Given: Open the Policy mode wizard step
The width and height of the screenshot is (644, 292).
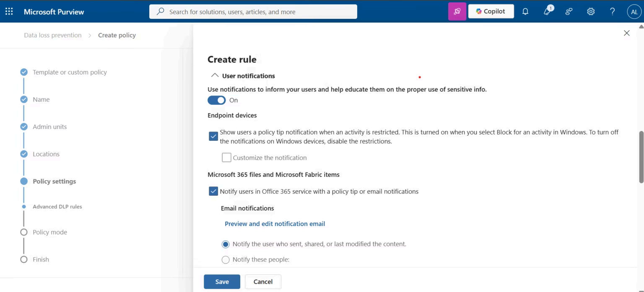Looking at the screenshot, I should coord(50,232).
